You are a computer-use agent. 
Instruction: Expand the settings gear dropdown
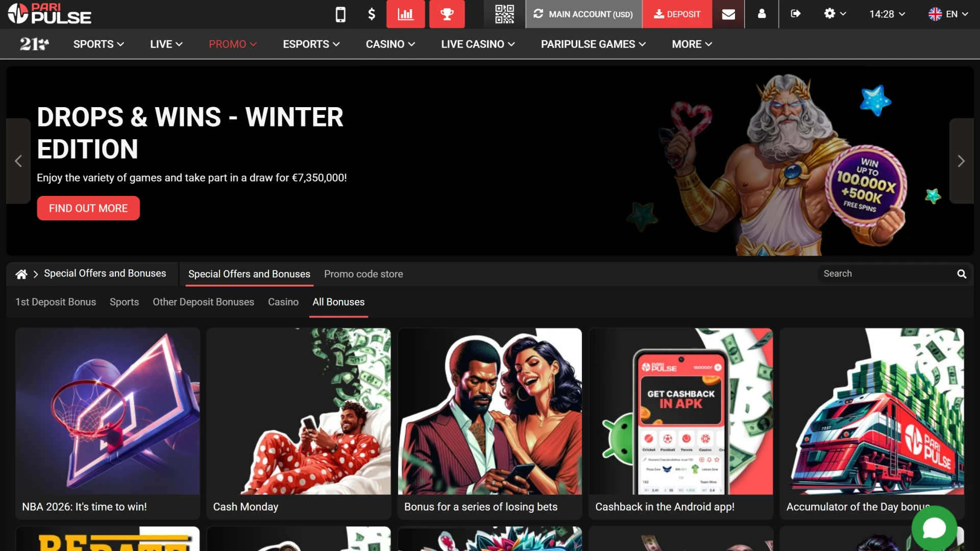click(835, 14)
